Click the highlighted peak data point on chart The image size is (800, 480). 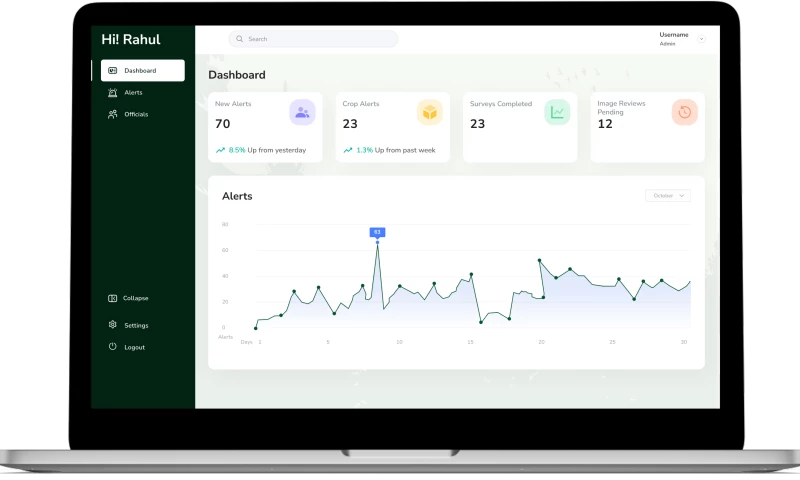pos(378,242)
